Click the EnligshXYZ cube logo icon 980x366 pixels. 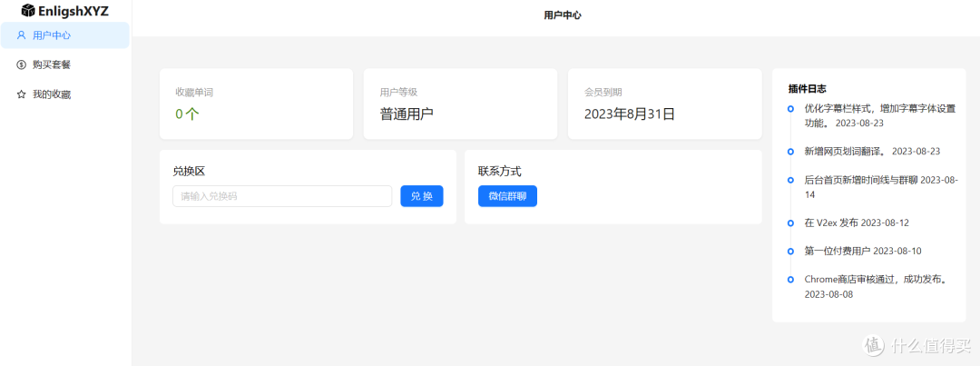point(28,9)
